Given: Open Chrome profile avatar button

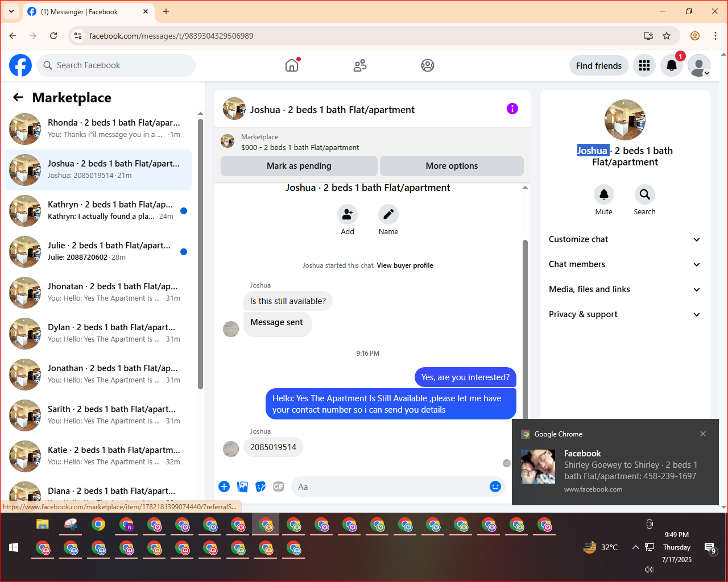Looking at the screenshot, I should pyautogui.click(x=695, y=36).
